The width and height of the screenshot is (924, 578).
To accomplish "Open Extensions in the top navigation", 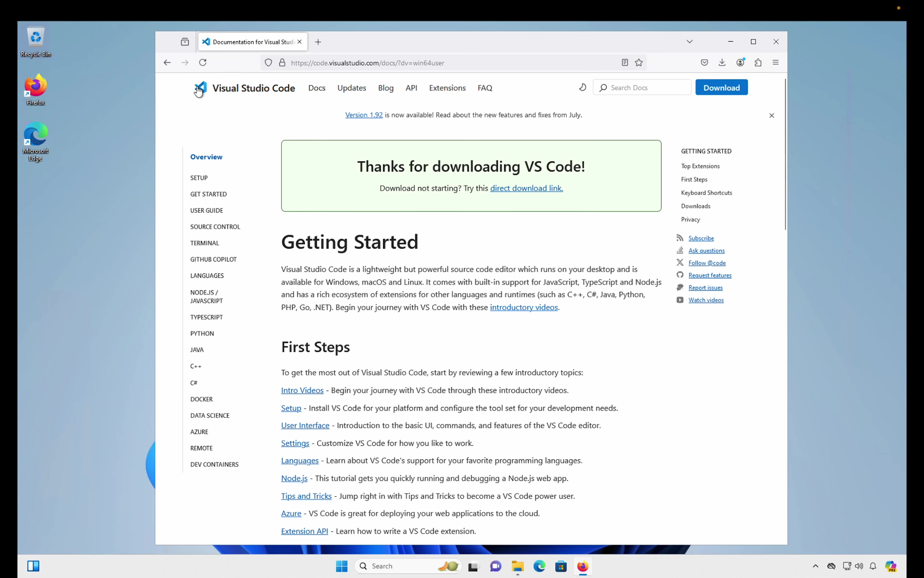I will coord(447,88).
